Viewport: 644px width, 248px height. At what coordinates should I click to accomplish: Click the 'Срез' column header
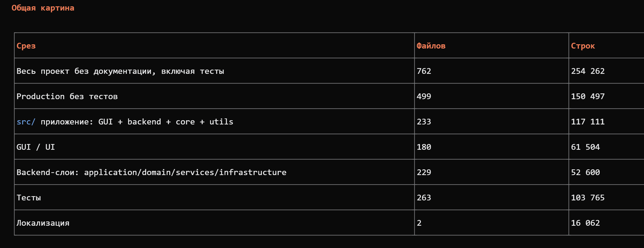pyautogui.click(x=26, y=46)
